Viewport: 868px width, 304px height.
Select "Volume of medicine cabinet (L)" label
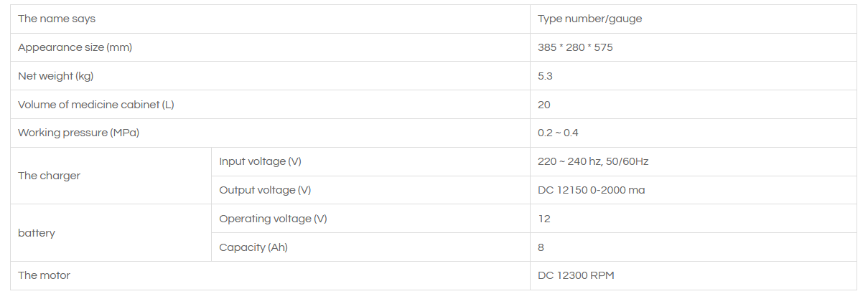click(x=96, y=105)
